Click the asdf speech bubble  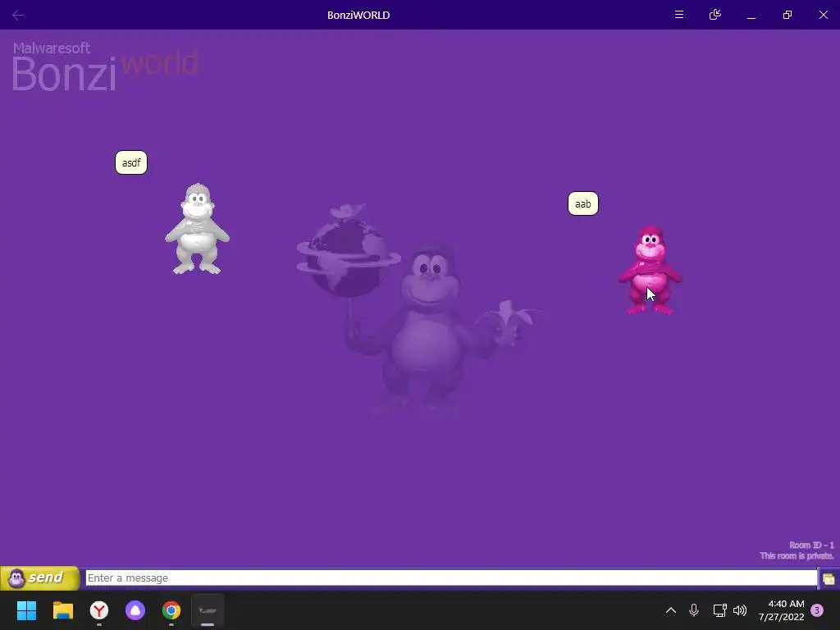pyautogui.click(x=131, y=162)
